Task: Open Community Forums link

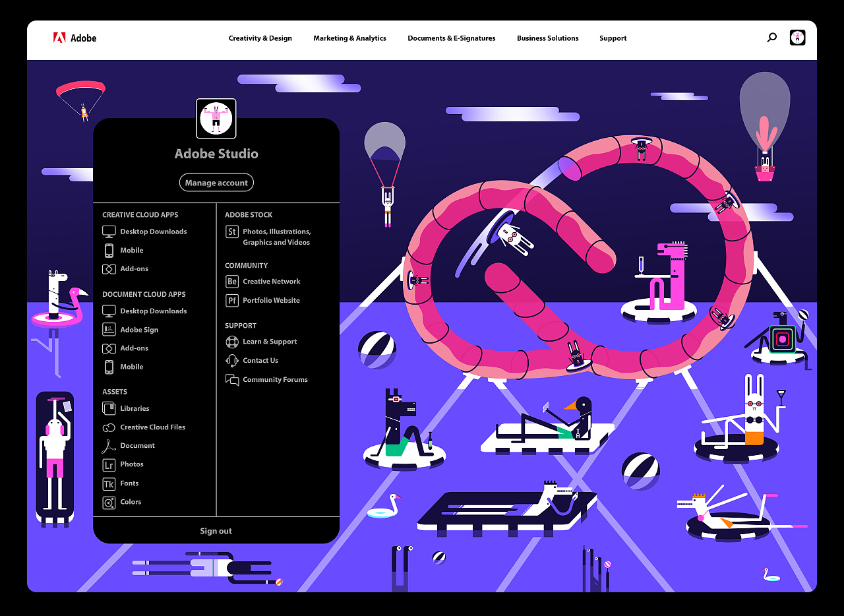Action: [275, 380]
